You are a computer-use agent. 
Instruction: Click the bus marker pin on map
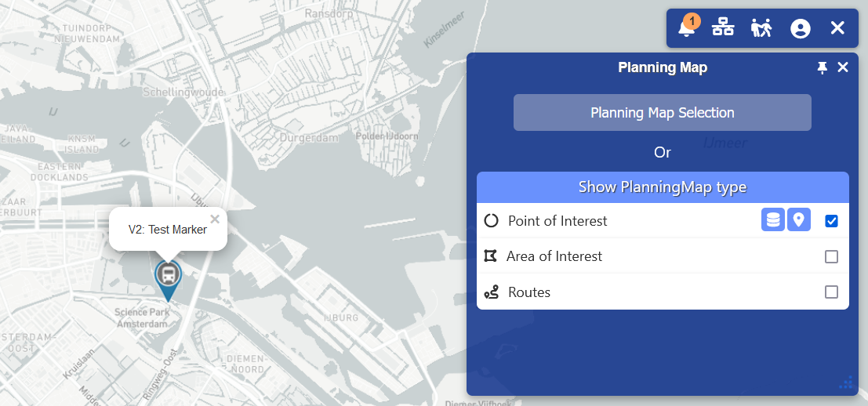click(x=168, y=276)
